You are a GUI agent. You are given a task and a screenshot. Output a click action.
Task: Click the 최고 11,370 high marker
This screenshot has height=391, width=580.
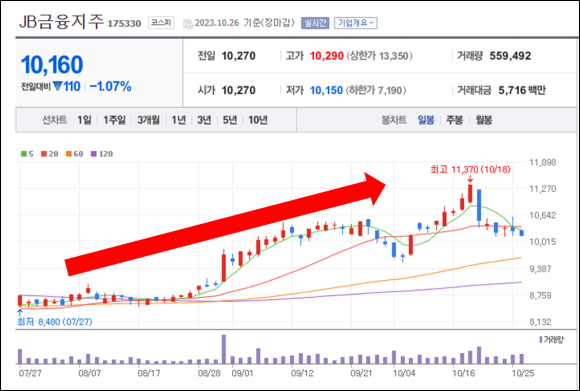470,170
